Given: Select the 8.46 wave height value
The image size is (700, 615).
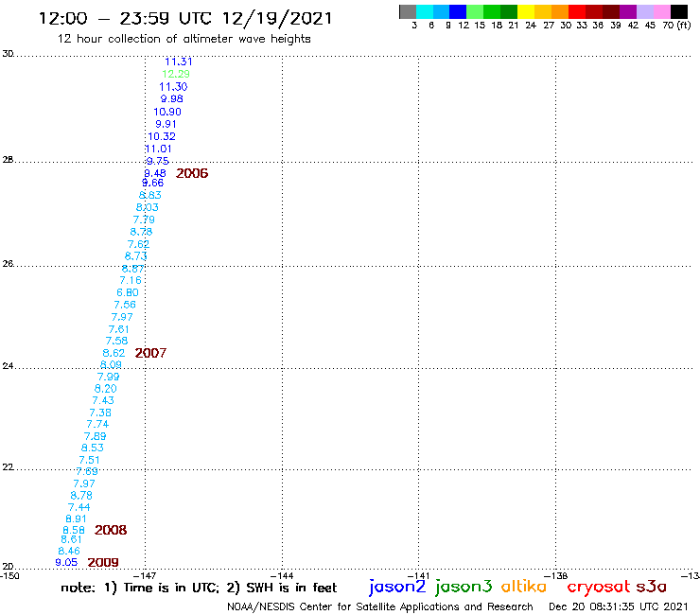Looking at the screenshot, I should (x=69, y=551).
